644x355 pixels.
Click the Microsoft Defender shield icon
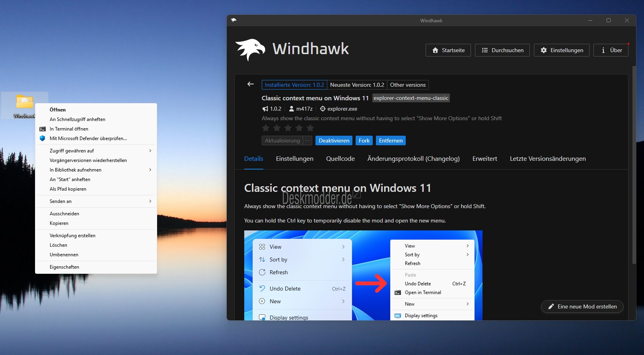[43, 138]
